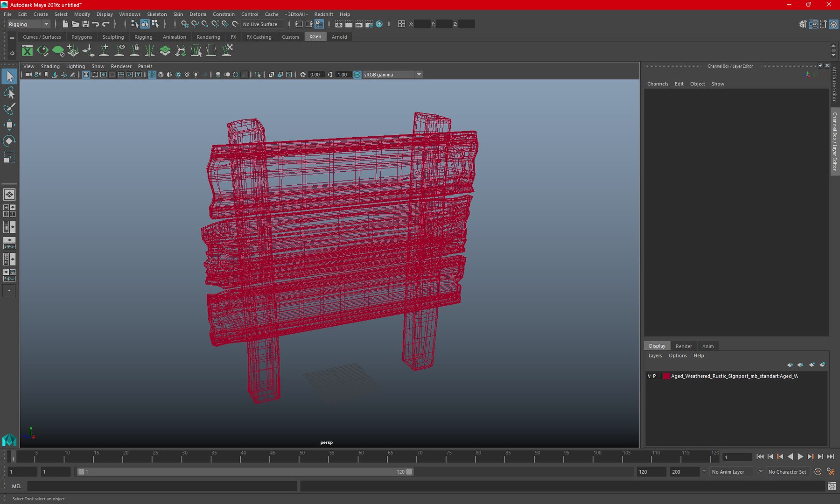
Task: Click the range slider end handle at 120
Action: pyautogui.click(x=409, y=472)
